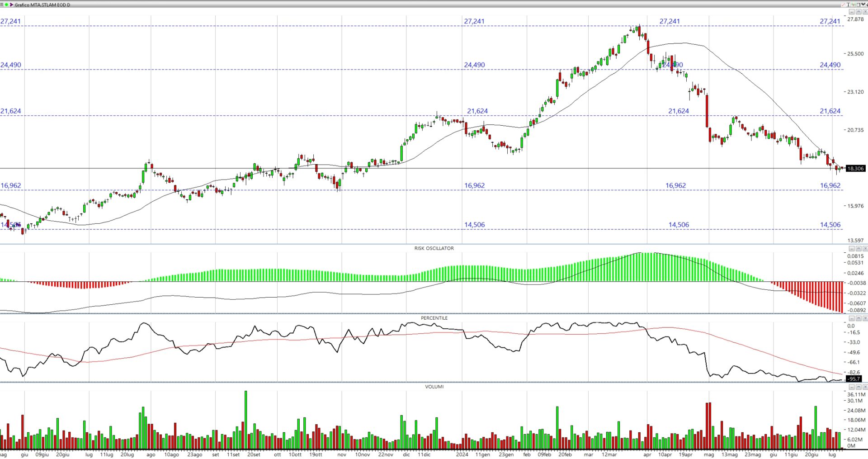The image size is (868, 459).
Task: Click the -49,6 percentile scale value
Action: click(x=854, y=352)
